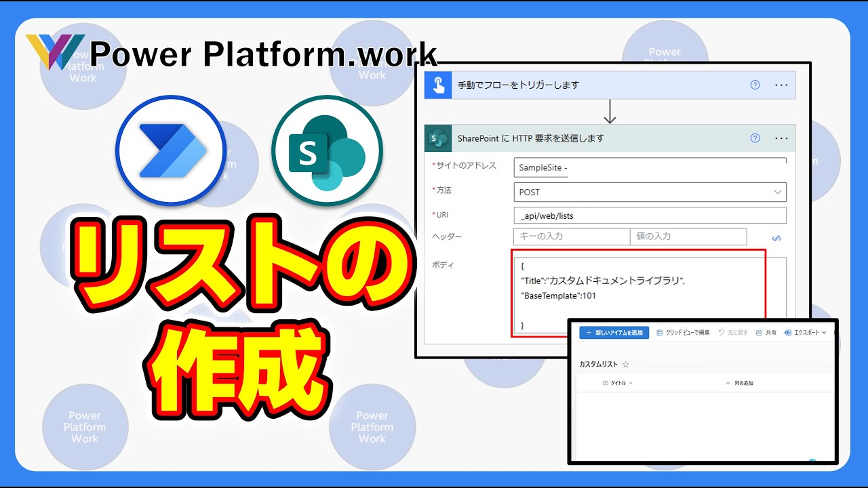
Task: Open the 方法 POST dropdown
Action: 650,192
